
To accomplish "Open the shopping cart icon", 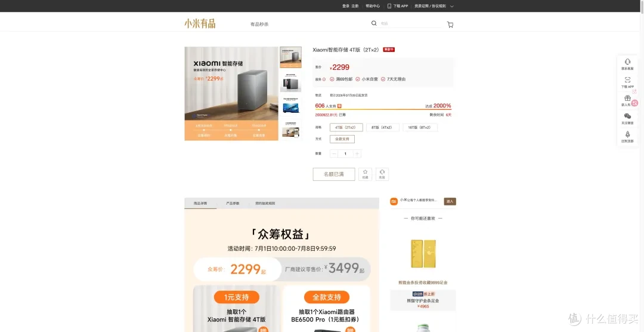I will [450, 24].
